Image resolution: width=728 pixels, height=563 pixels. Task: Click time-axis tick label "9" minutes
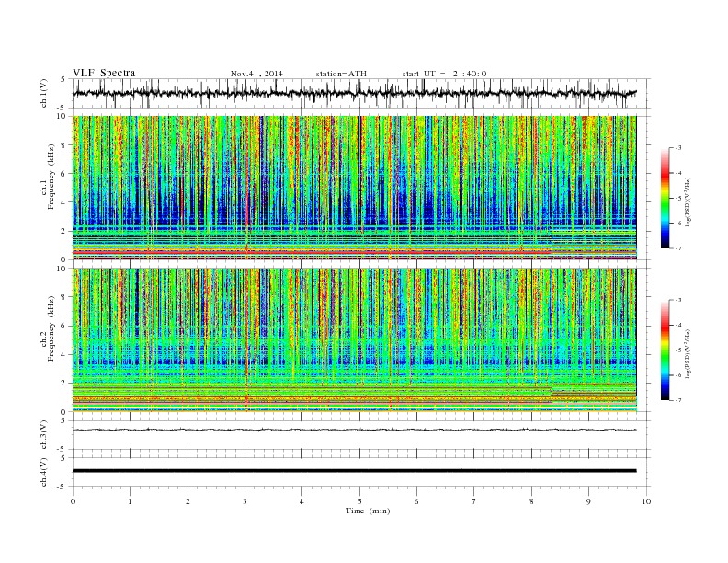pos(588,501)
